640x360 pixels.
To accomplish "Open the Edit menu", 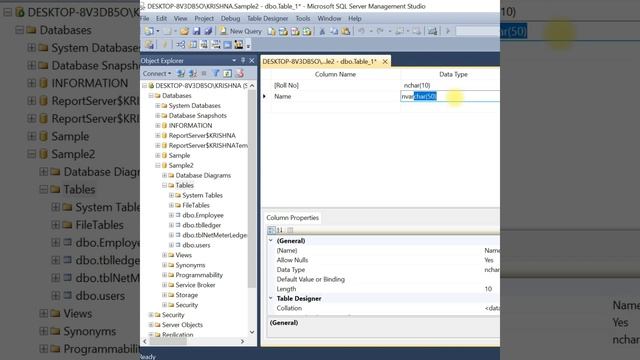I will click(161, 18).
